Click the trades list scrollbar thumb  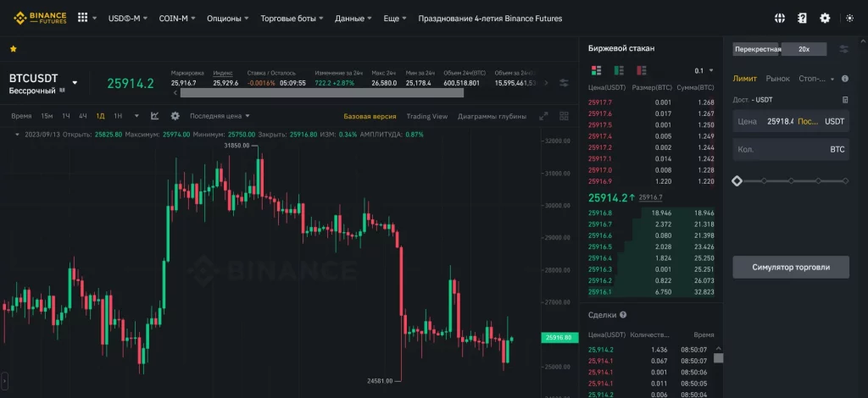(718, 358)
